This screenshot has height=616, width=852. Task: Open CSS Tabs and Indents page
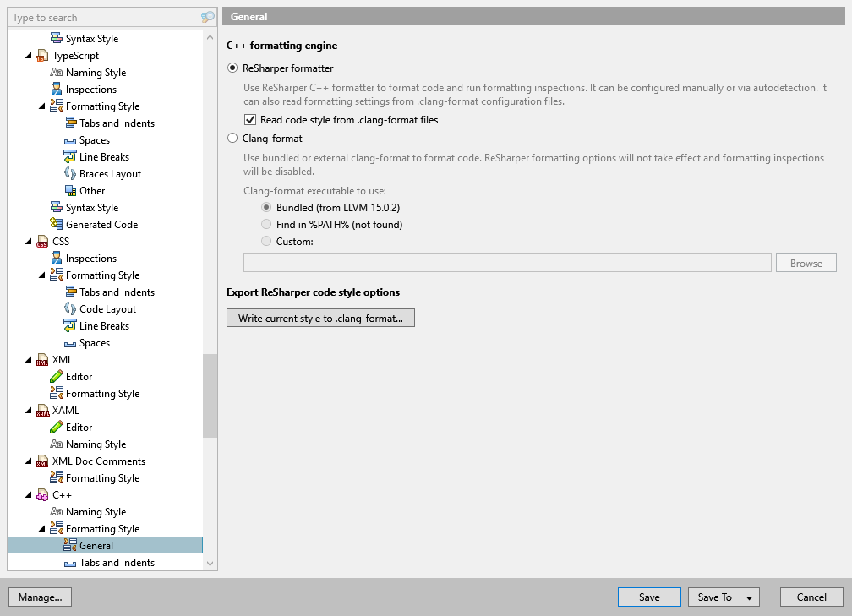tap(117, 292)
